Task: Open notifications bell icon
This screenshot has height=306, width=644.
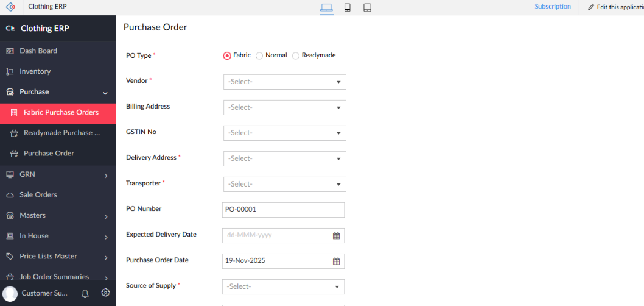Action: [x=85, y=293]
